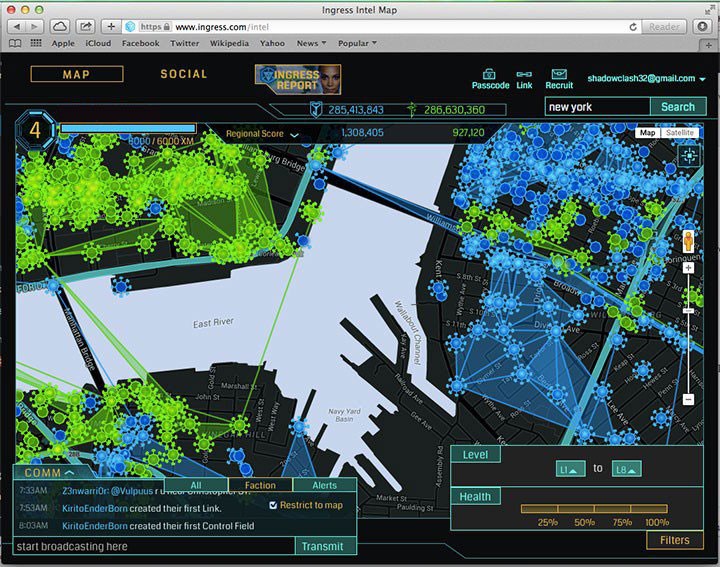Click the map zoom slider handle
The height and width of the screenshot is (567, 720).
coord(688,311)
